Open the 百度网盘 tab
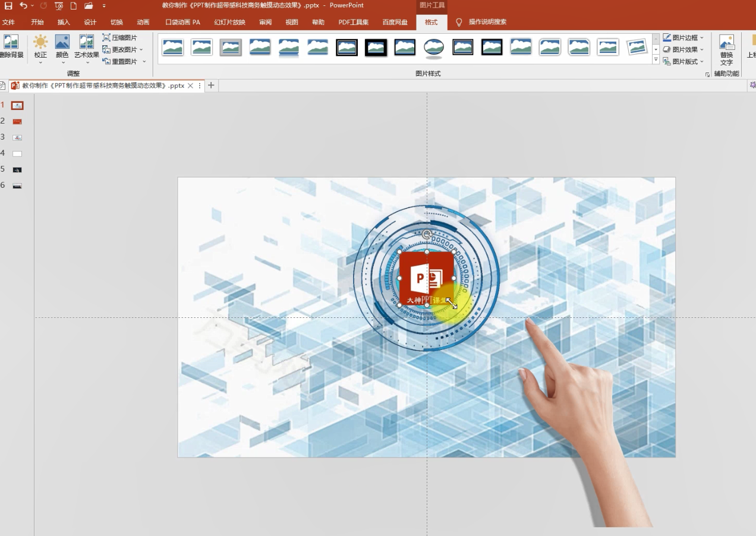 coord(395,22)
